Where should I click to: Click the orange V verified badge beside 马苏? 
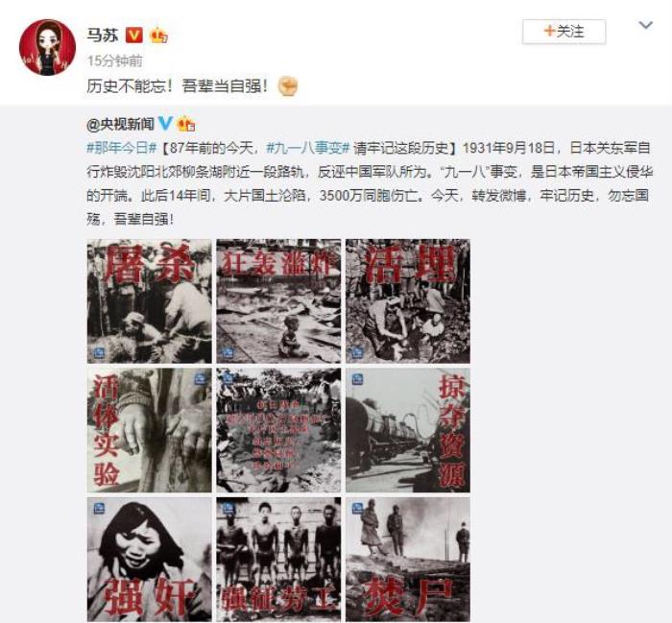click(133, 35)
